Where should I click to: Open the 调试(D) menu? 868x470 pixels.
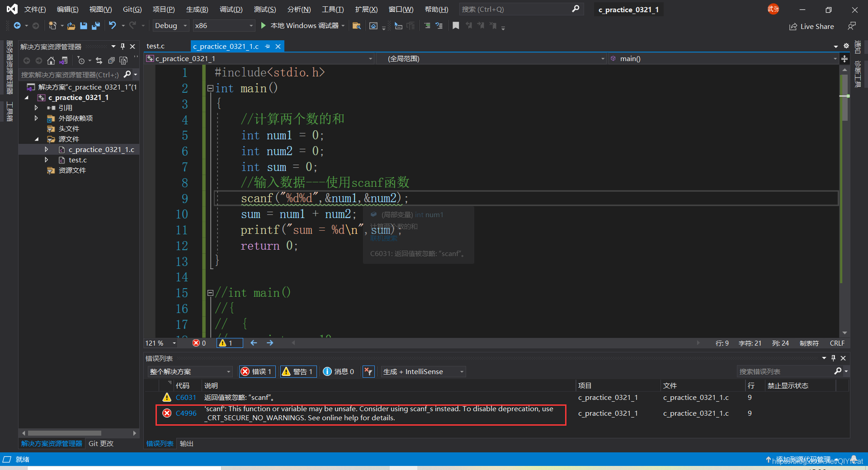[231, 9]
